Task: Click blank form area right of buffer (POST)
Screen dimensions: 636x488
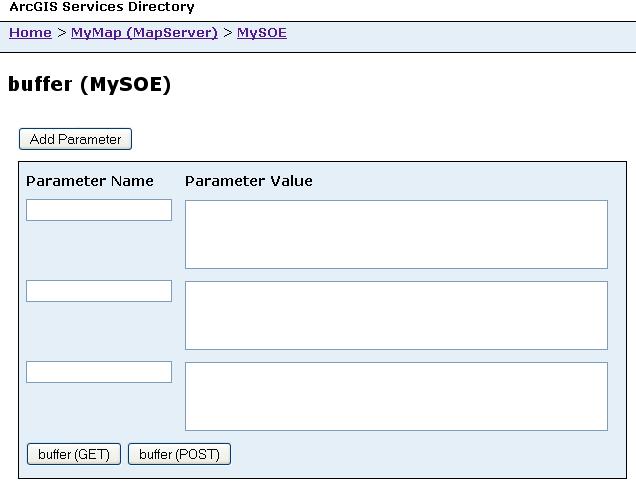Action: click(x=420, y=455)
